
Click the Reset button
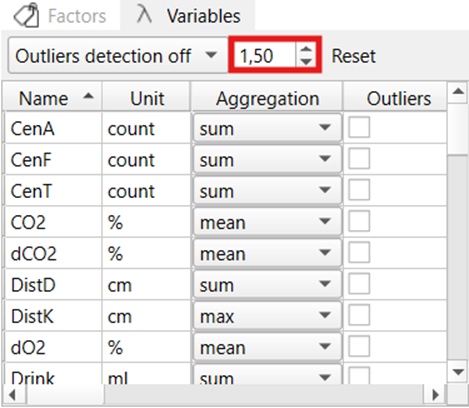pyautogui.click(x=354, y=56)
